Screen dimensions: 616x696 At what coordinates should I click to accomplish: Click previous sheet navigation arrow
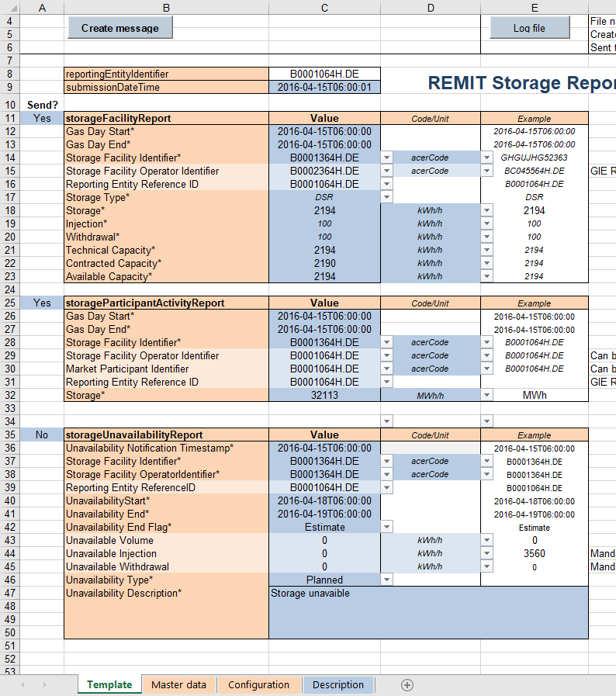coord(22,684)
